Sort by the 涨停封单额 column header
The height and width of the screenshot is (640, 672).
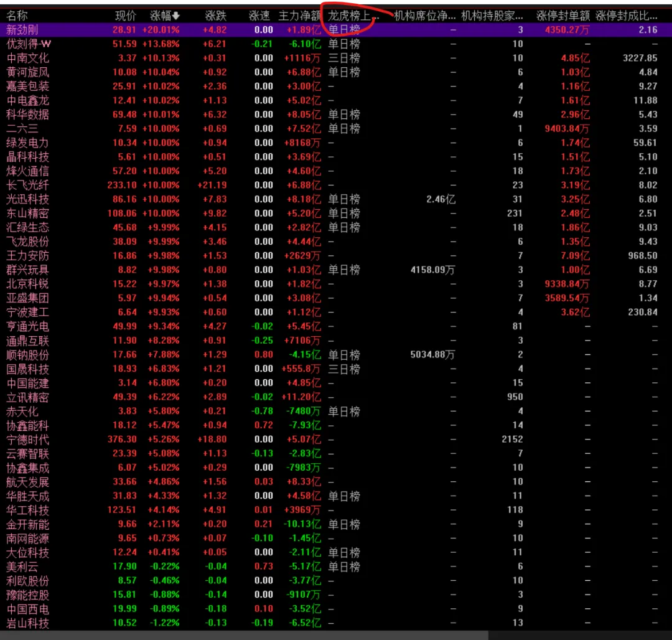pos(563,16)
